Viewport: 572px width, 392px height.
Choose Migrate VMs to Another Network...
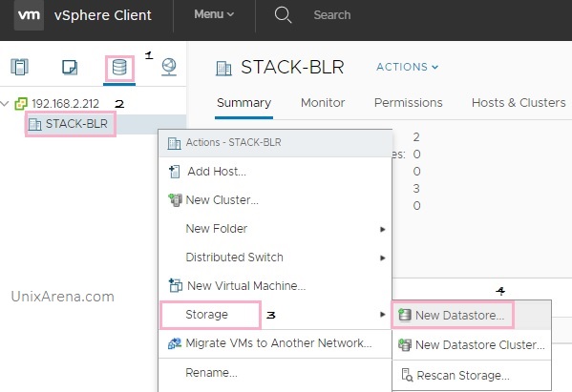275,343
